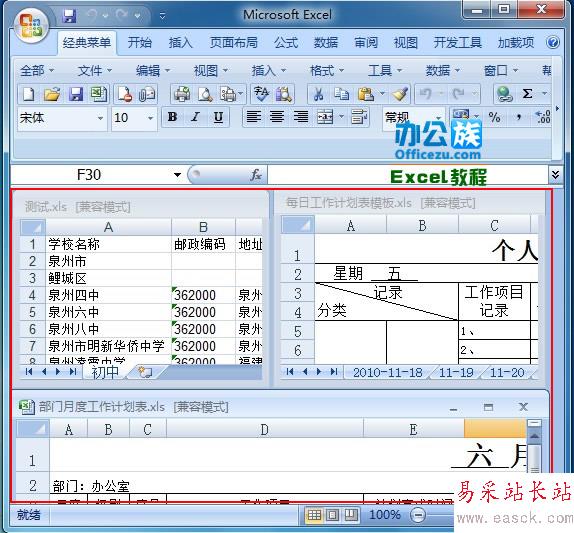574x533 pixels.
Task: Open the 全部 menu dropdown
Action: click(37, 70)
